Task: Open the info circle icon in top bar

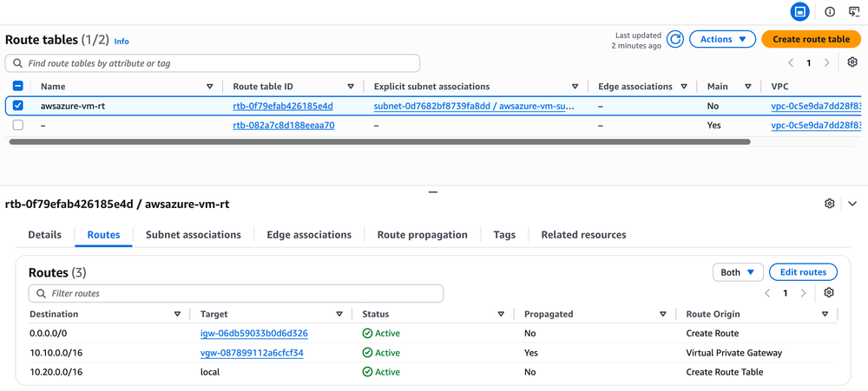Action: pos(830,11)
